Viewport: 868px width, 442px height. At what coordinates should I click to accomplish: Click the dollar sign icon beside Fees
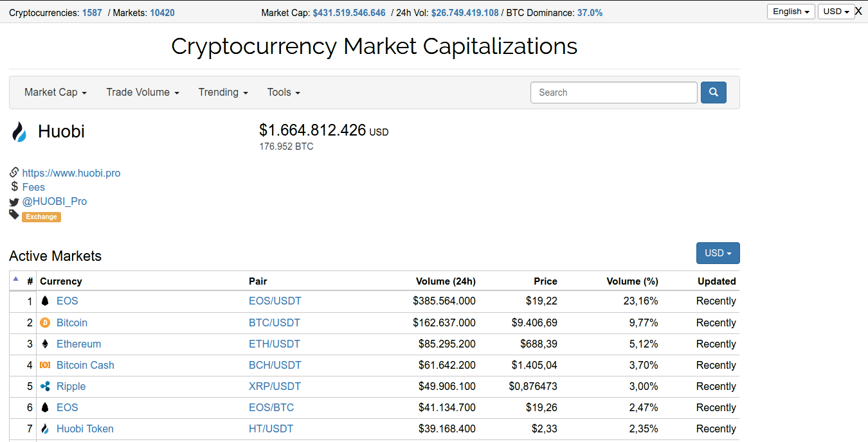click(x=14, y=186)
